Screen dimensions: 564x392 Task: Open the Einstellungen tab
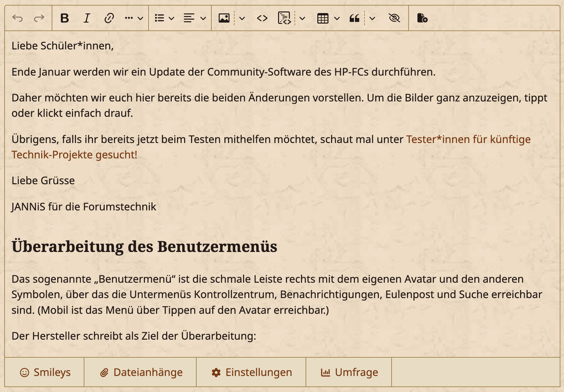251,372
